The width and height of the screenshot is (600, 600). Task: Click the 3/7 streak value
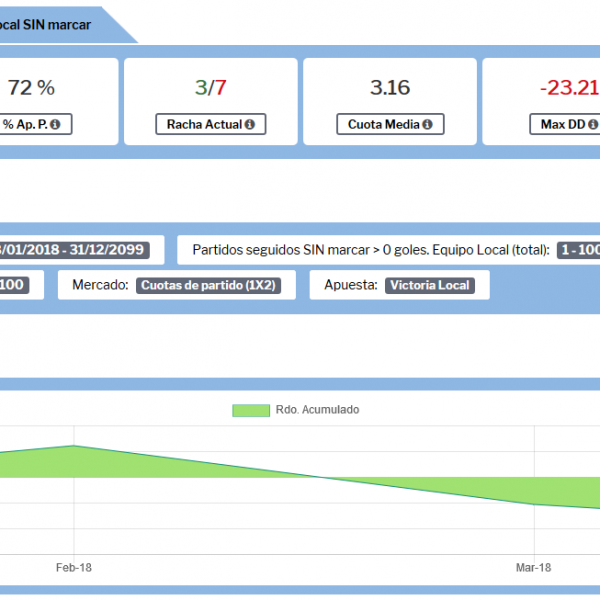point(210,87)
